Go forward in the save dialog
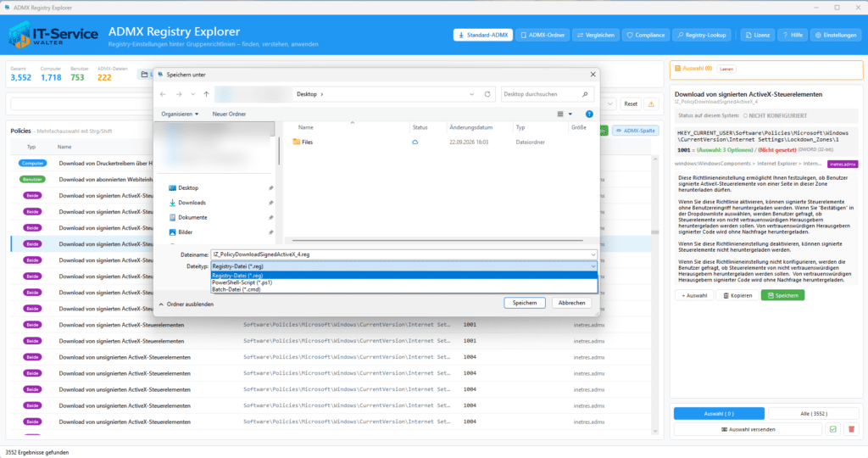 tap(179, 94)
